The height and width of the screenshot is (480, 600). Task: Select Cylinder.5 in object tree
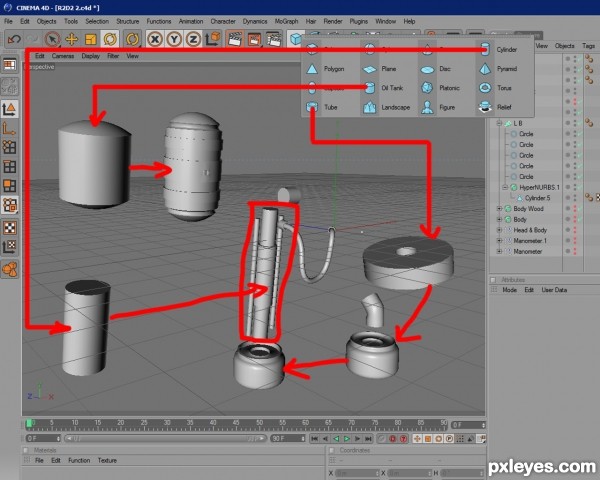(x=537, y=198)
